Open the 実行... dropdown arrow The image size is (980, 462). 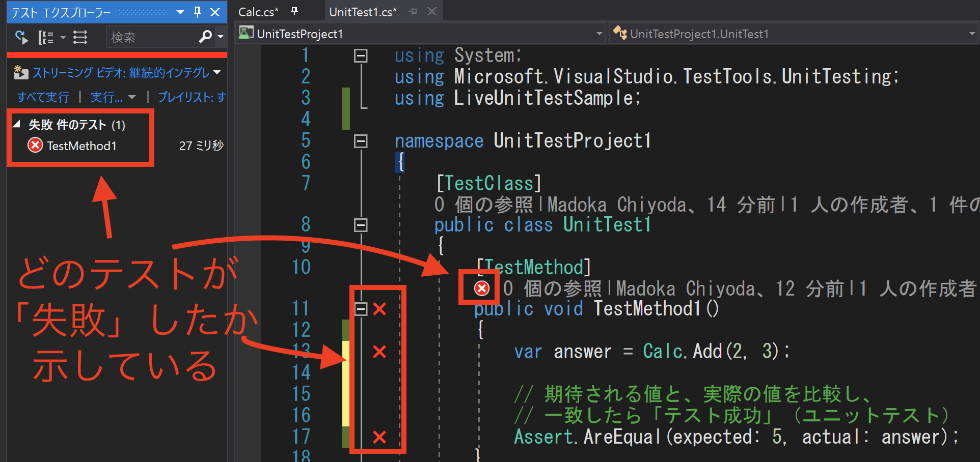132,97
